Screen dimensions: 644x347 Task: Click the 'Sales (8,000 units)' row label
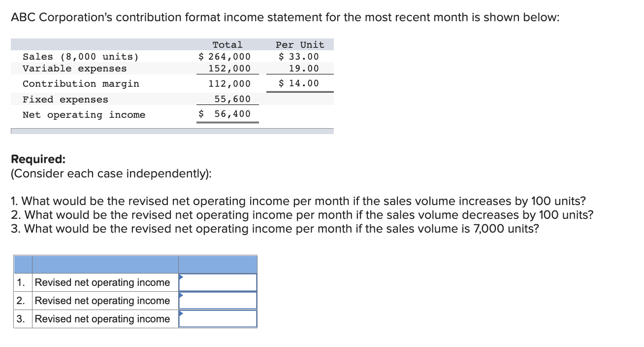[x=81, y=56]
